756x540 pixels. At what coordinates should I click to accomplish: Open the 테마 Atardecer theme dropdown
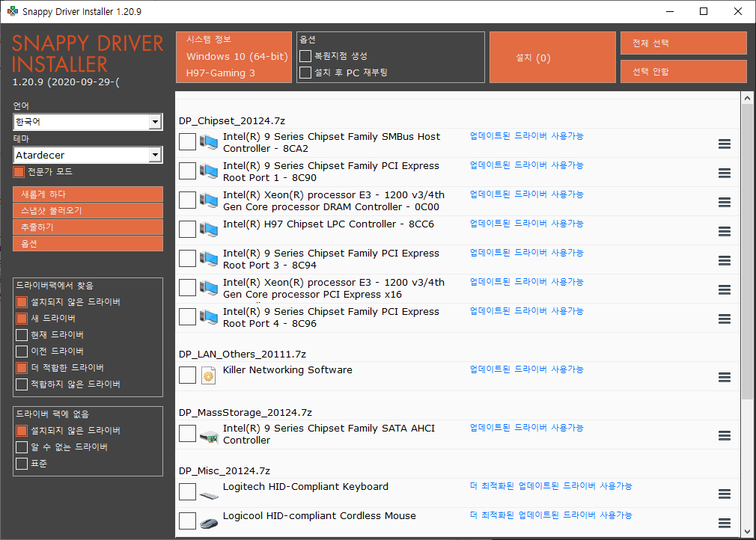88,155
